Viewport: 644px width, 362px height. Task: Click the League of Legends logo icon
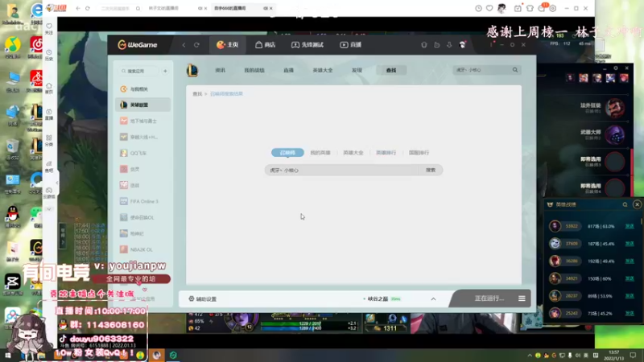[192, 70]
